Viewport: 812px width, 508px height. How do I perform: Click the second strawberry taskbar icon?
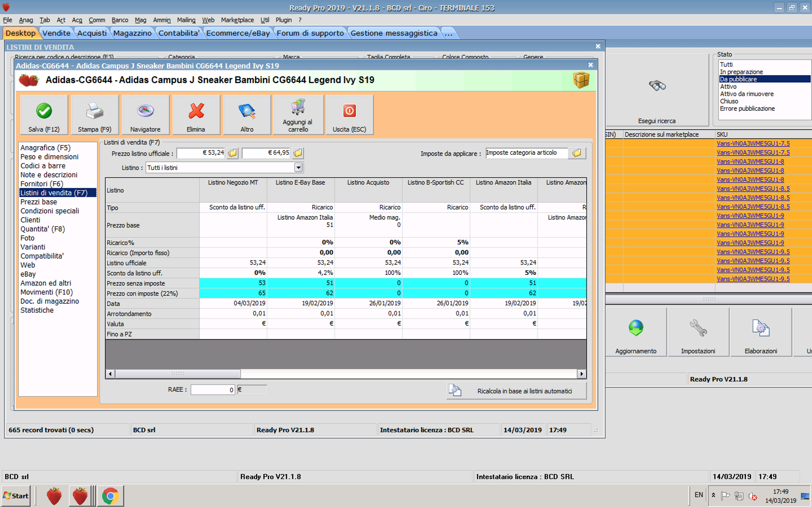tap(80, 496)
